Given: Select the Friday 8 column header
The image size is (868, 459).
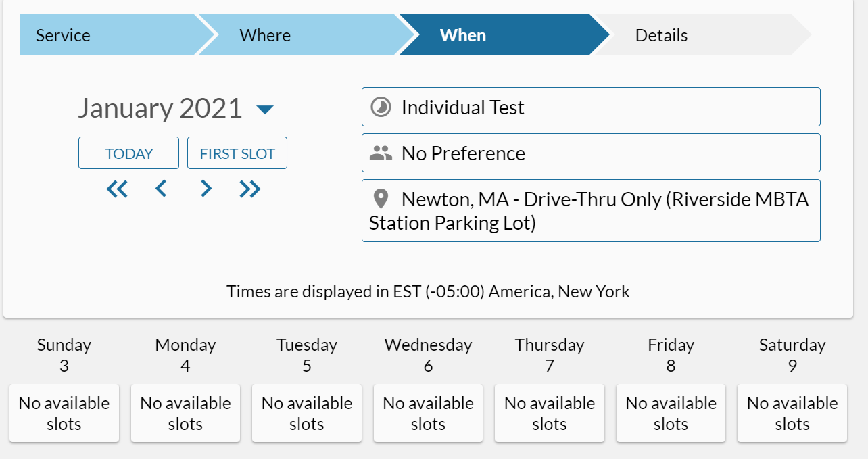Looking at the screenshot, I should pyautogui.click(x=671, y=356).
